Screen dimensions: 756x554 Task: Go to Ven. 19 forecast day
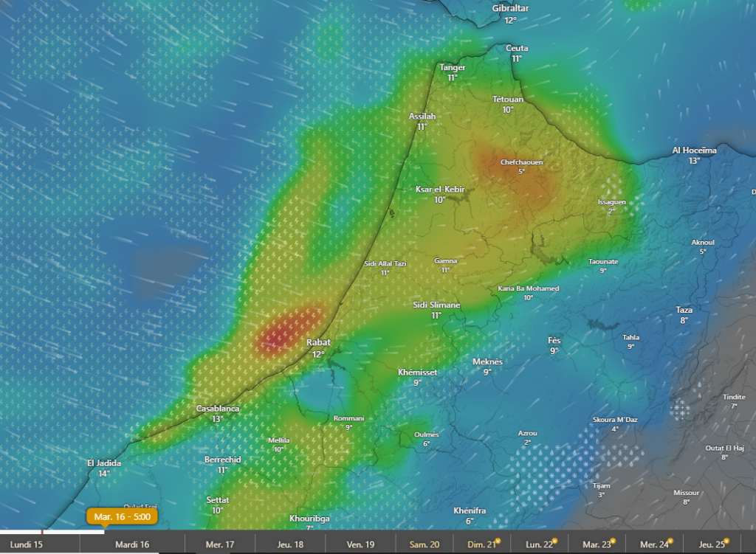click(360, 544)
